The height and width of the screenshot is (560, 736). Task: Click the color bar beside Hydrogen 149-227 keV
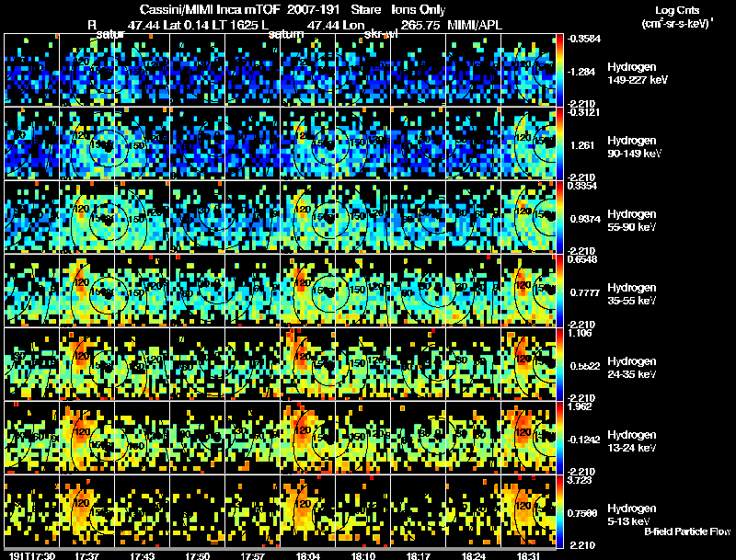559,70
